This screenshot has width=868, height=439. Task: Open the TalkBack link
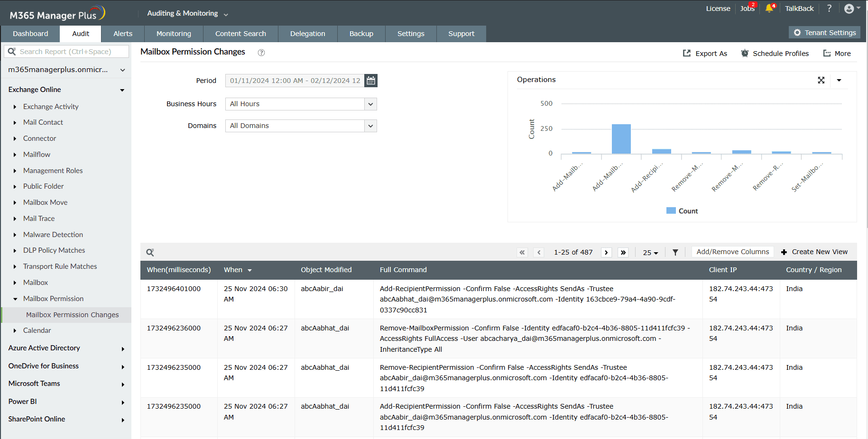click(x=799, y=9)
